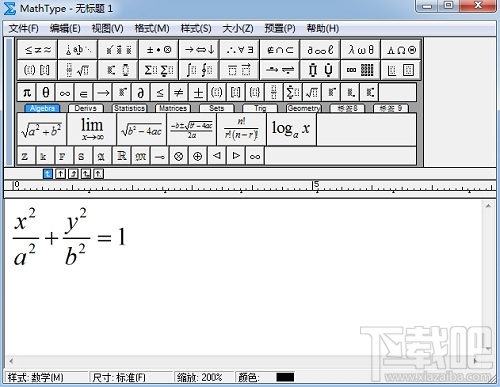This screenshot has width=500, height=387.
Task: Insert the infinity symbol next to theta
Action: click(65, 92)
